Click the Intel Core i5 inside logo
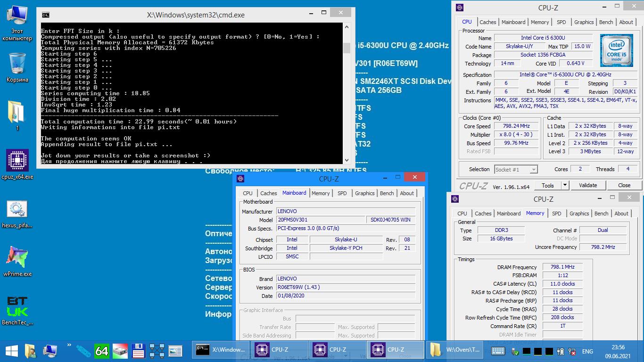The image size is (644, 362). click(617, 50)
